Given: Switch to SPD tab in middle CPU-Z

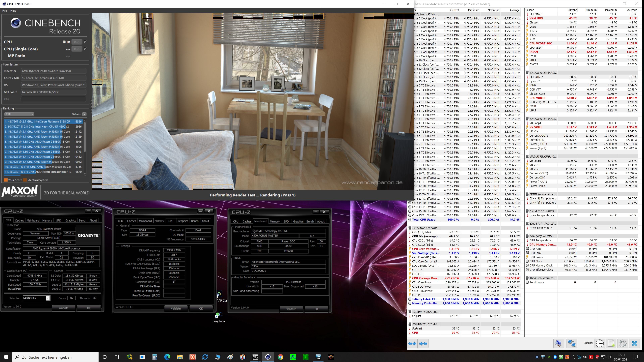Looking at the screenshot, I should (171, 221).
